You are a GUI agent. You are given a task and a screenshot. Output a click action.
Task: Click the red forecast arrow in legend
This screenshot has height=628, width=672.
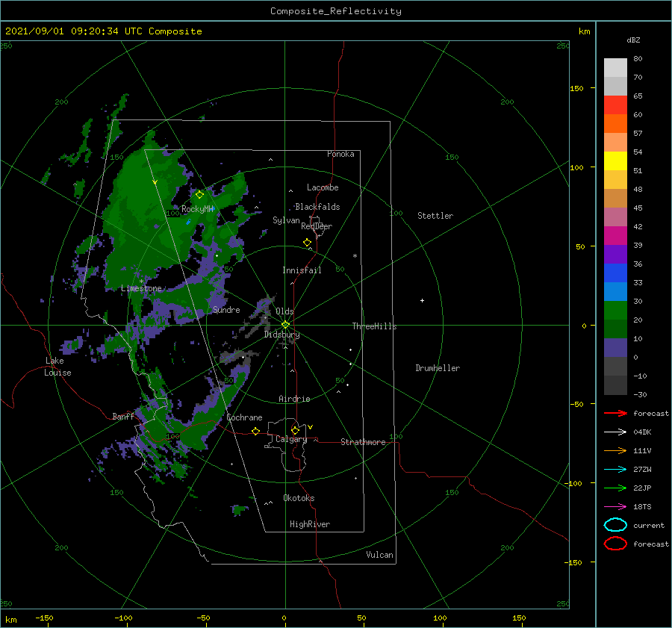(x=615, y=413)
